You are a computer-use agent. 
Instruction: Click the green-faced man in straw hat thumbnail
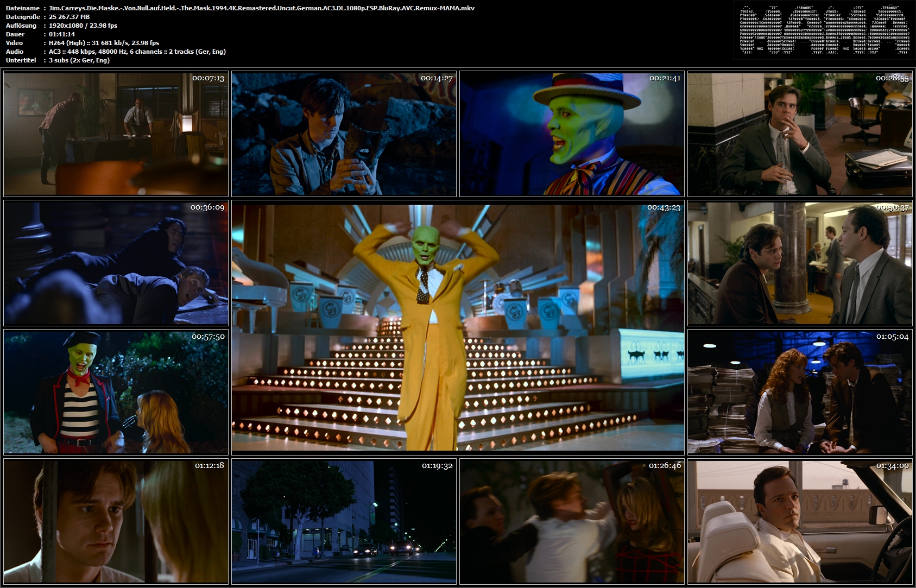572,134
